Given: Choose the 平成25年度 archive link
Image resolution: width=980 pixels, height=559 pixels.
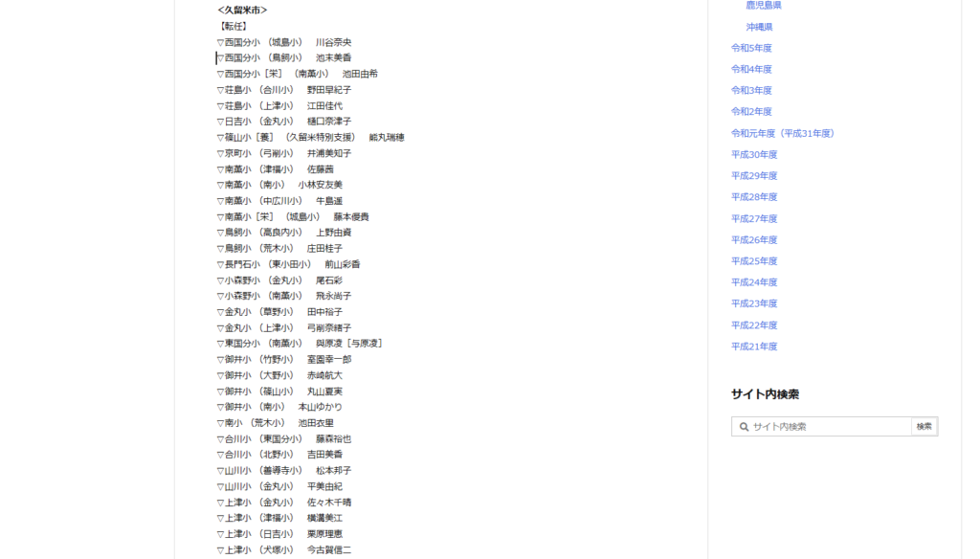Looking at the screenshot, I should click(x=754, y=260).
